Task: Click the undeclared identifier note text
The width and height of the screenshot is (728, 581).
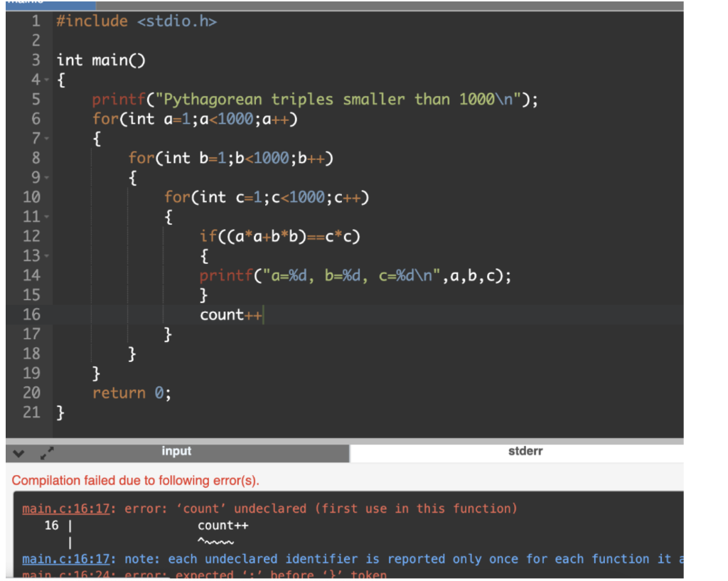Action: (x=404, y=559)
